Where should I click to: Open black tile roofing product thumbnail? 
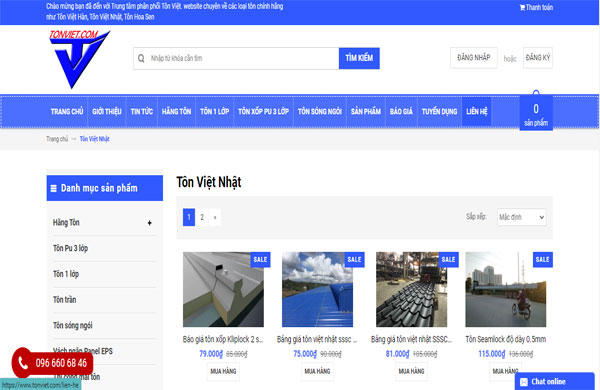tap(411, 289)
